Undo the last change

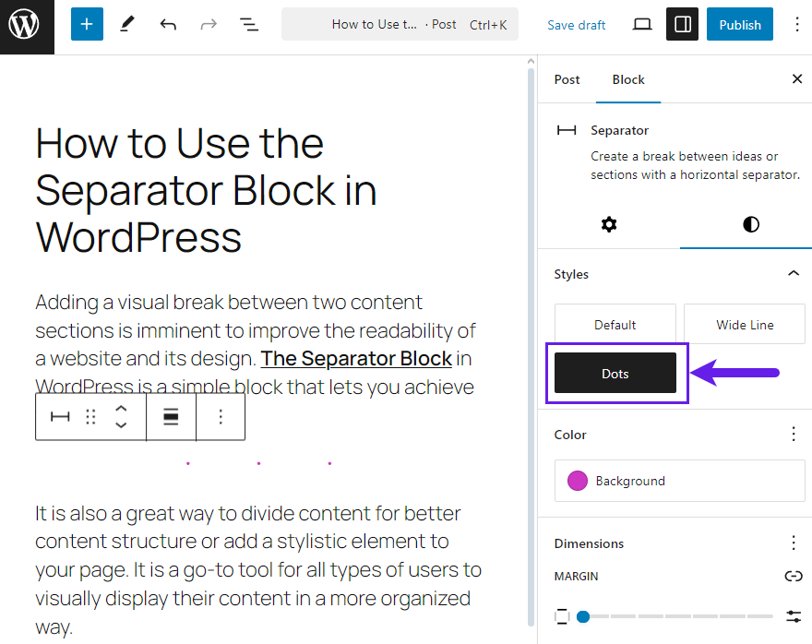168,24
